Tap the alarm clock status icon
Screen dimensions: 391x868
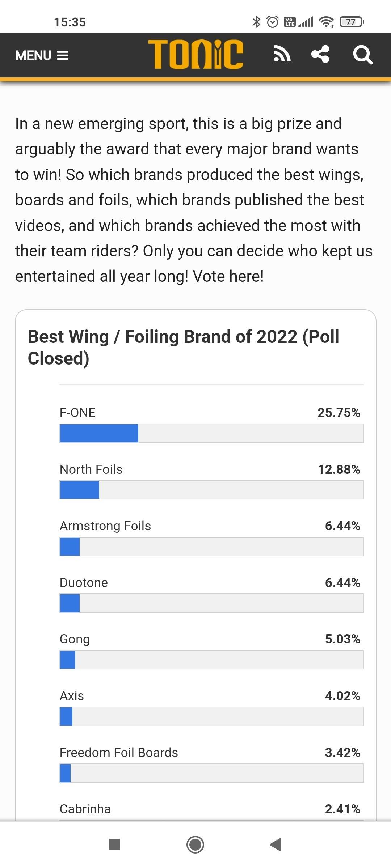(273, 22)
